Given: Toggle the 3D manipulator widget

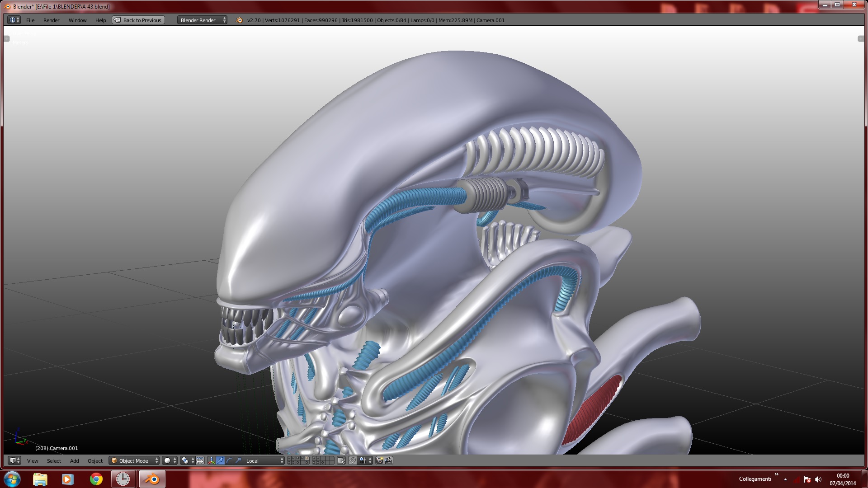Looking at the screenshot, I should 211,460.
